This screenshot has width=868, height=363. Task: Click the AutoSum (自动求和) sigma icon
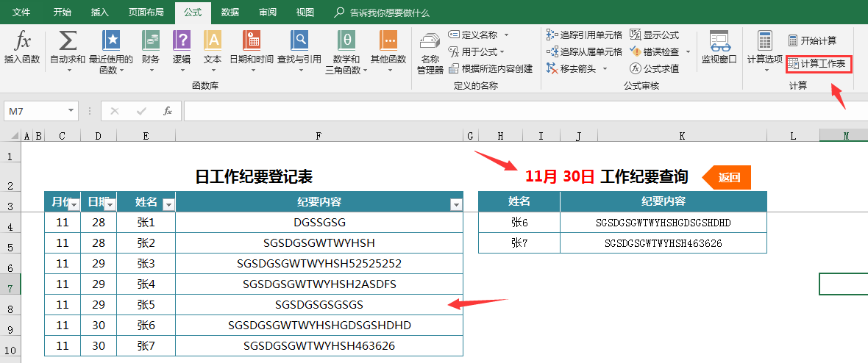68,40
